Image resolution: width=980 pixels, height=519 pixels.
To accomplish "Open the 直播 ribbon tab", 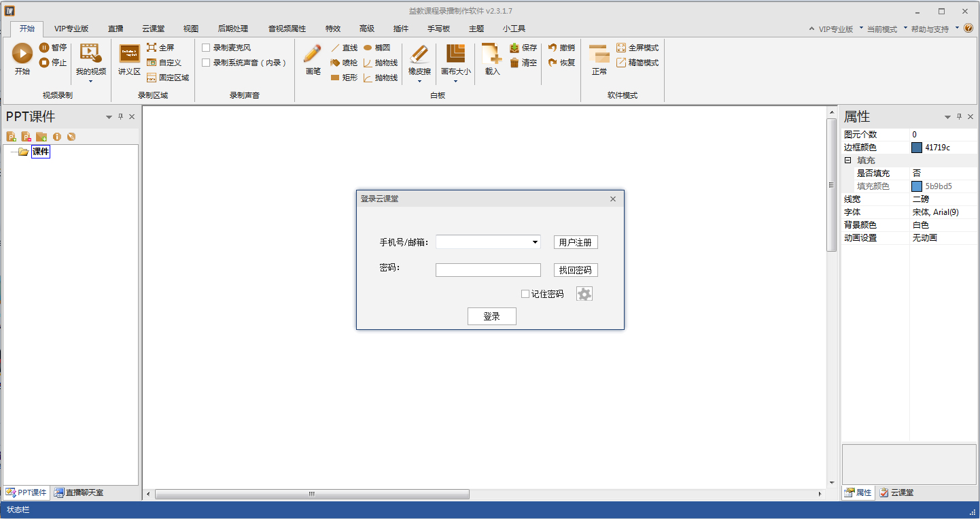I will pos(116,29).
